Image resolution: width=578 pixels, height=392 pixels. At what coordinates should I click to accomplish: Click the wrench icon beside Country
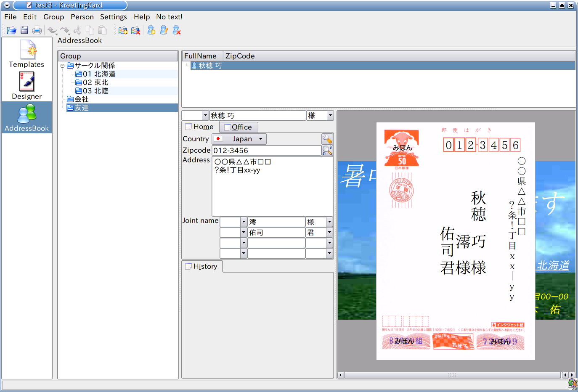click(327, 139)
